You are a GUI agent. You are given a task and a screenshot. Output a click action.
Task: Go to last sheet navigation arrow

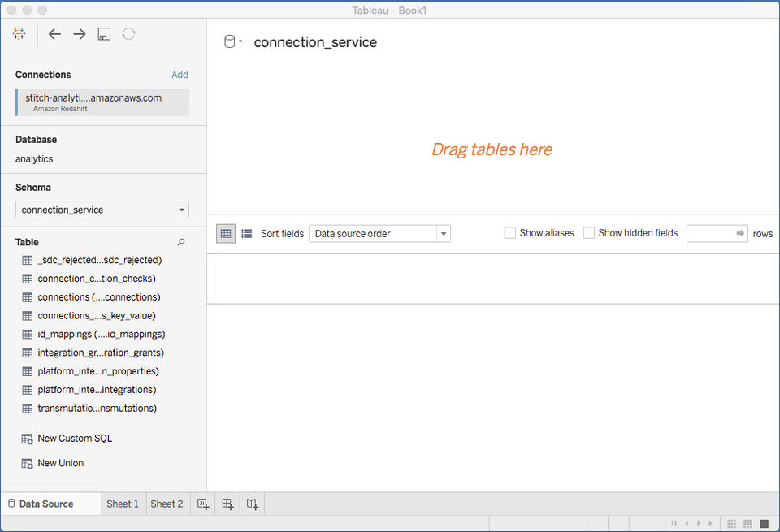pyautogui.click(x=712, y=523)
